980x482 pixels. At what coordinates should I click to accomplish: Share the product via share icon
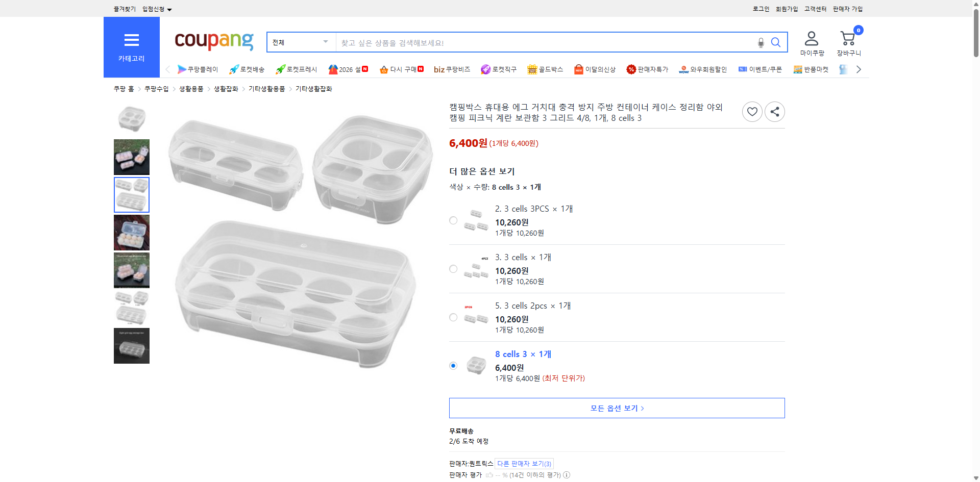[x=774, y=111]
